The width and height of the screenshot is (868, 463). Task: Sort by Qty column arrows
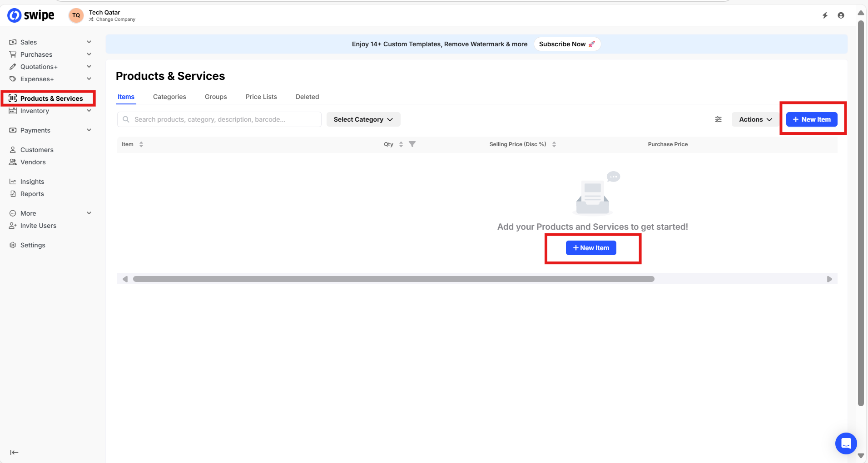tap(401, 144)
